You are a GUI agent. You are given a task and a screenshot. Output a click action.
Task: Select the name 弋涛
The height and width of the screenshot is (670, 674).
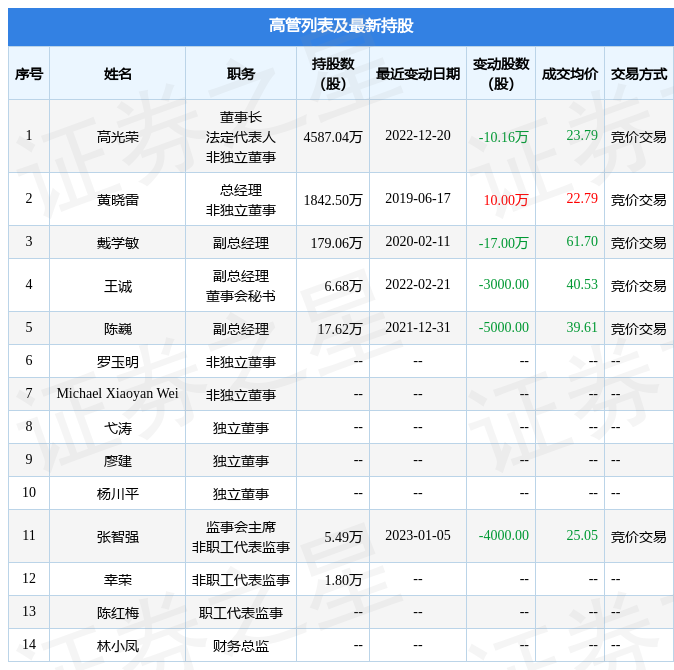pyautogui.click(x=117, y=428)
